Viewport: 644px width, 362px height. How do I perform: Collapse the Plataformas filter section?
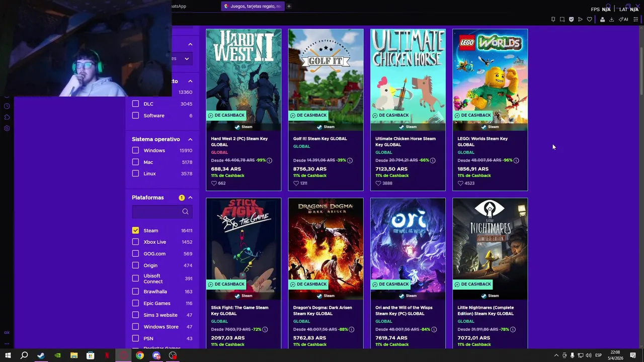pos(190,198)
